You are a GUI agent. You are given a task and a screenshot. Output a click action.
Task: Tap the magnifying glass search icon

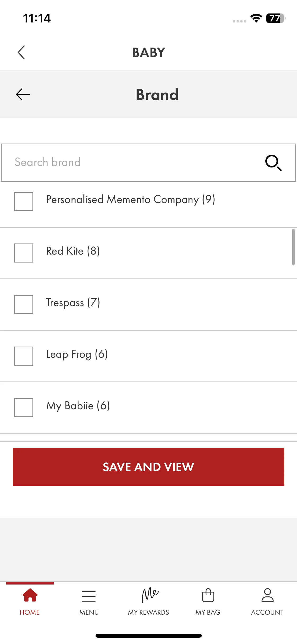tap(274, 163)
